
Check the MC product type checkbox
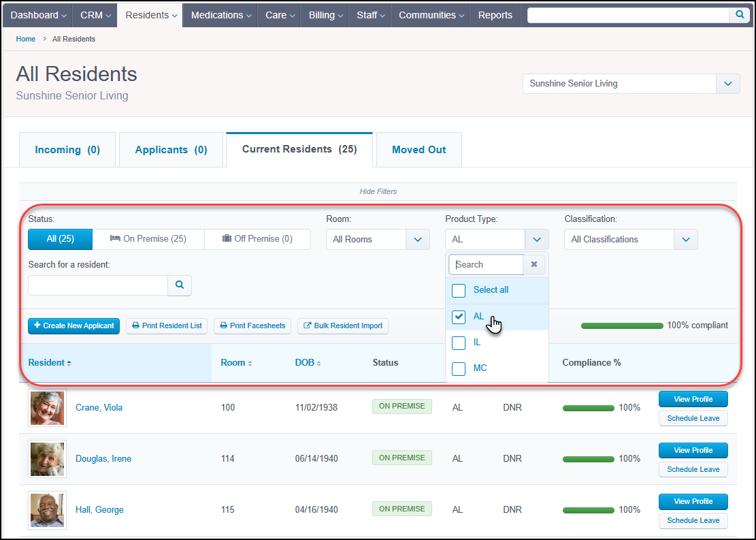(x=459, y=368)
